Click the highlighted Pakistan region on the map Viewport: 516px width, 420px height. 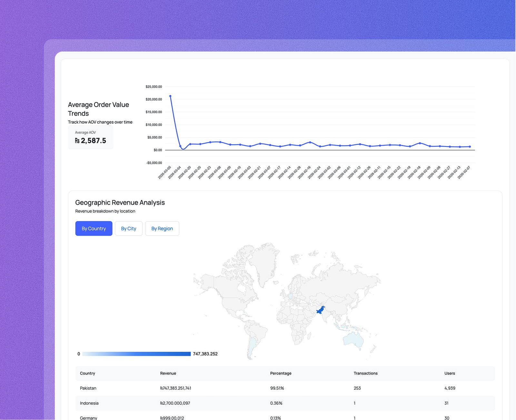tap(320, 310)
